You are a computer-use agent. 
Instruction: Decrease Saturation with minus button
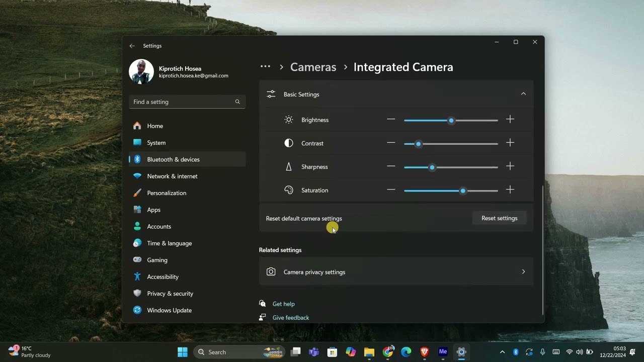coord(391,190)
